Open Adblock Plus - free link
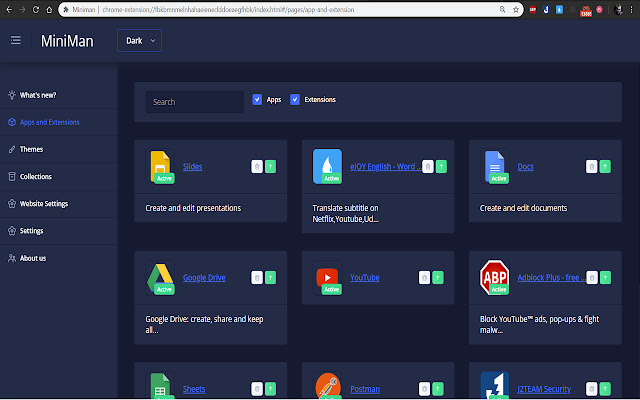 (551, 278)
